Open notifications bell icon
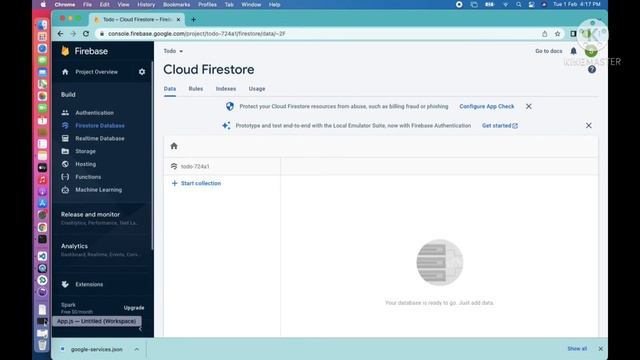Image resolution: width=640 pixels, height=360 pixels. click(573, 51)
